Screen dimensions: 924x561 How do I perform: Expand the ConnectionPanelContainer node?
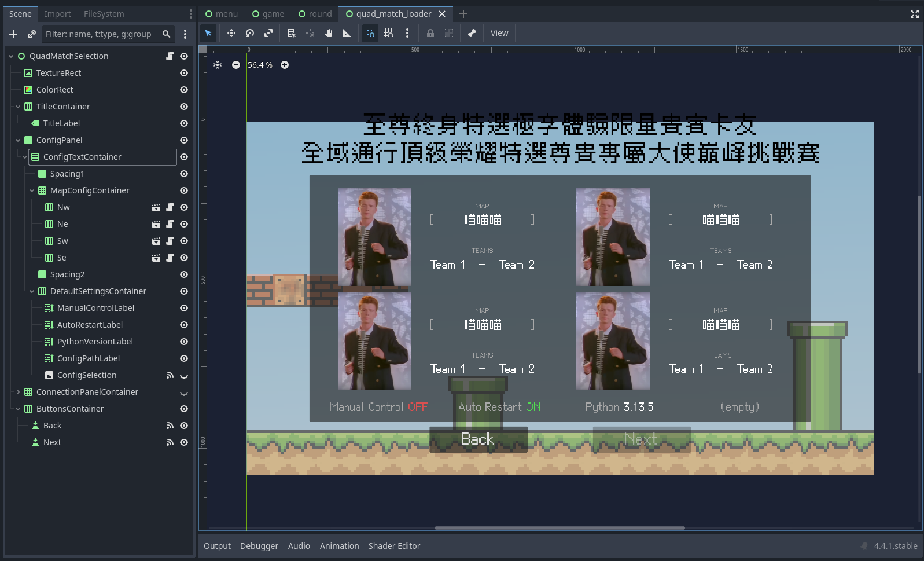tap(18, 392)
